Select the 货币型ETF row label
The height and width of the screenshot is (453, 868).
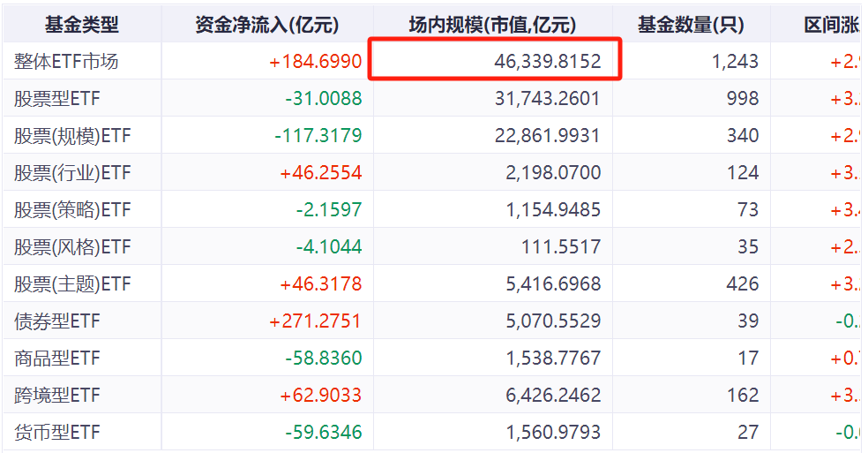pyautogui.click(x=57, y=433)
